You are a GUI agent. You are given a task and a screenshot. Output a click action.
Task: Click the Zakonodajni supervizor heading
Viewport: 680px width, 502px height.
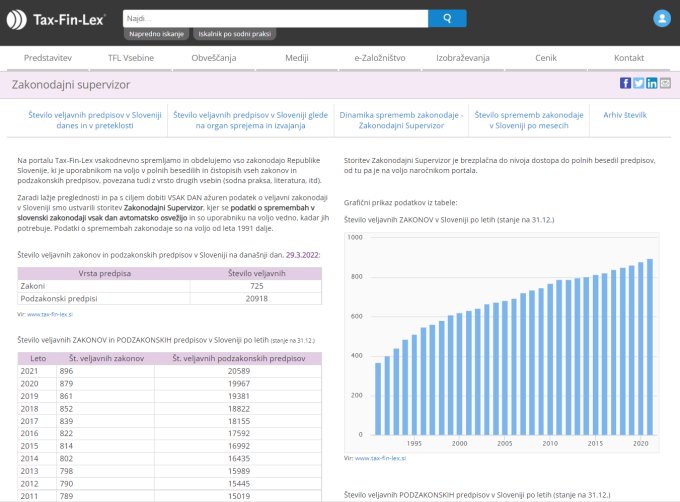pyautogui.click(x=71, y=85)
